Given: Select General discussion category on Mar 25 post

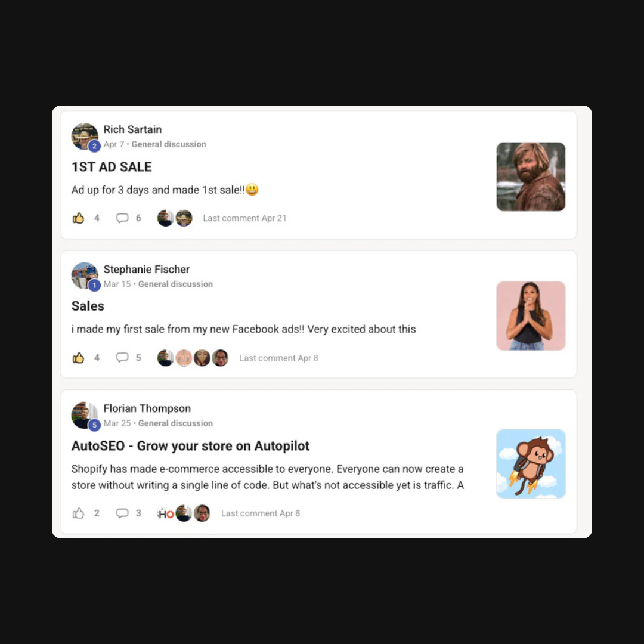Looking at the screenshot, I should point(175,423).
